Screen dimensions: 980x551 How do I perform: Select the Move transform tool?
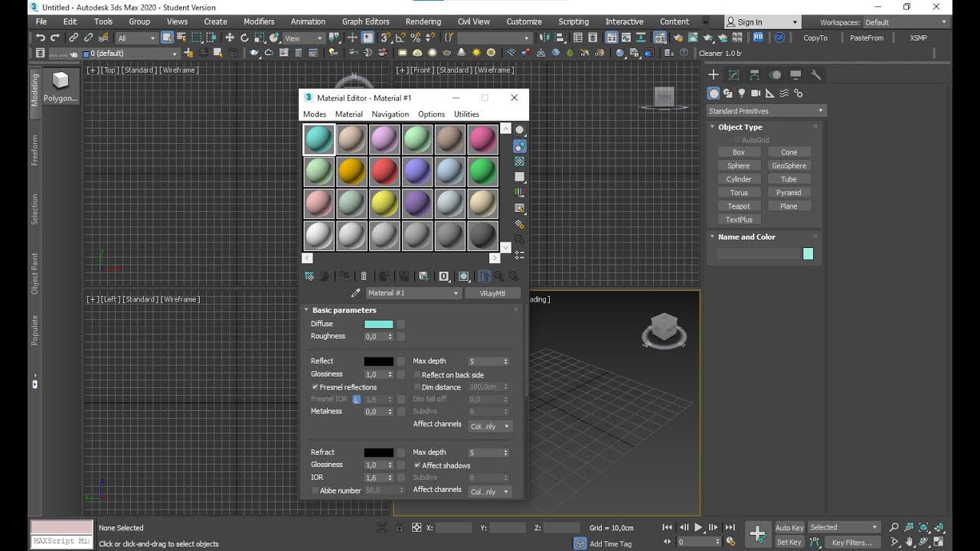pyautogui.click(x=229, y=37)
